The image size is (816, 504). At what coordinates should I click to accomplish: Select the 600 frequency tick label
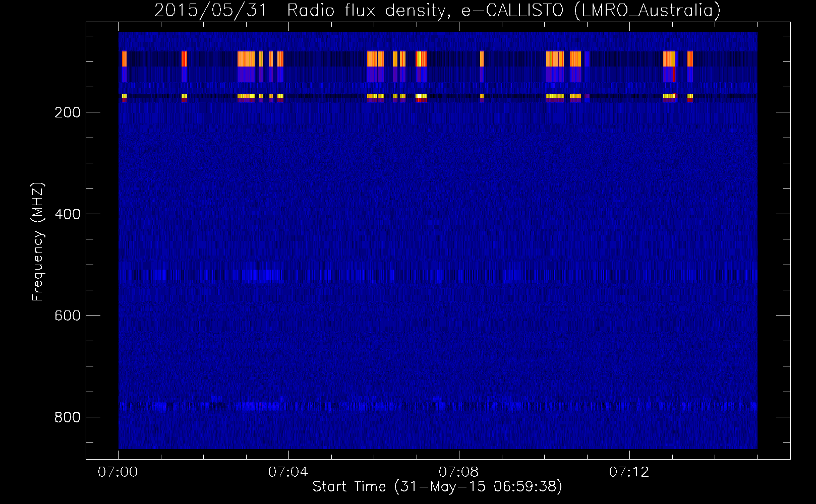(x=68, y=316)
